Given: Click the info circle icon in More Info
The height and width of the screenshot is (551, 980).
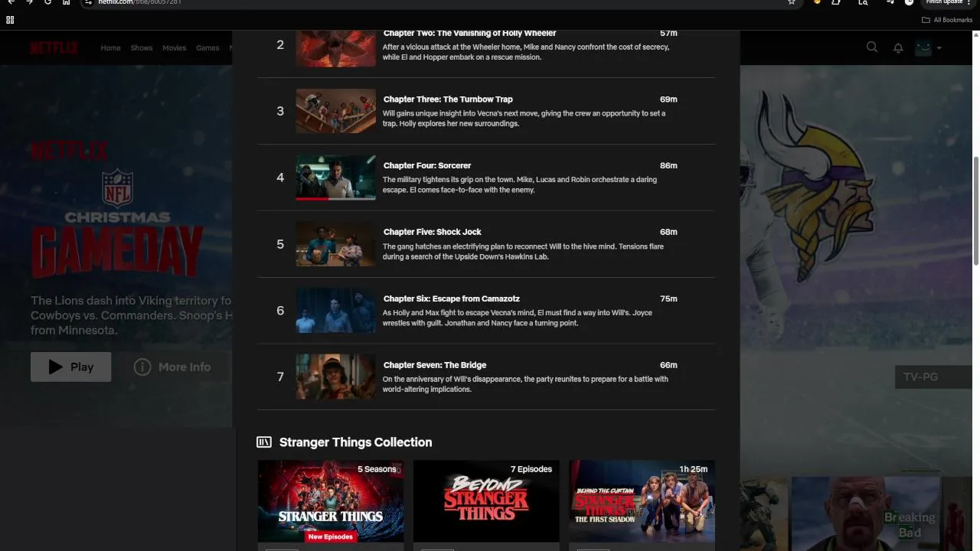Looking at the screenshot, I should [142, 367].
